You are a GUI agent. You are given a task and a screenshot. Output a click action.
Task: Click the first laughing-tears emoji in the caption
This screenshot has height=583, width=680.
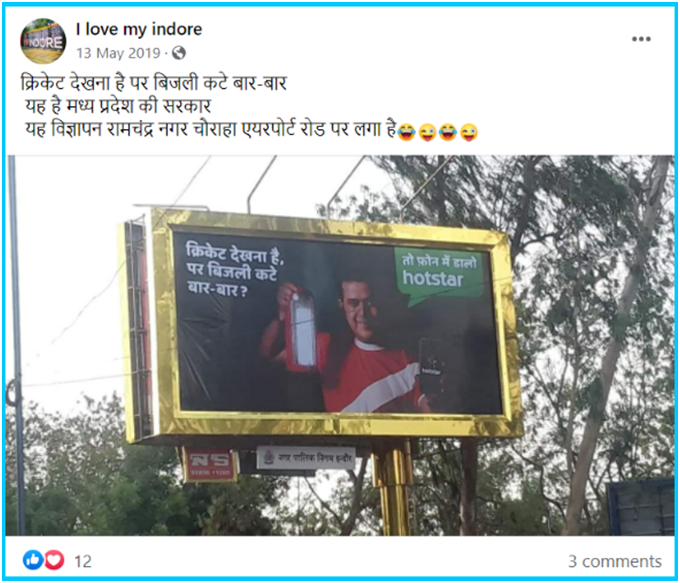406,132
